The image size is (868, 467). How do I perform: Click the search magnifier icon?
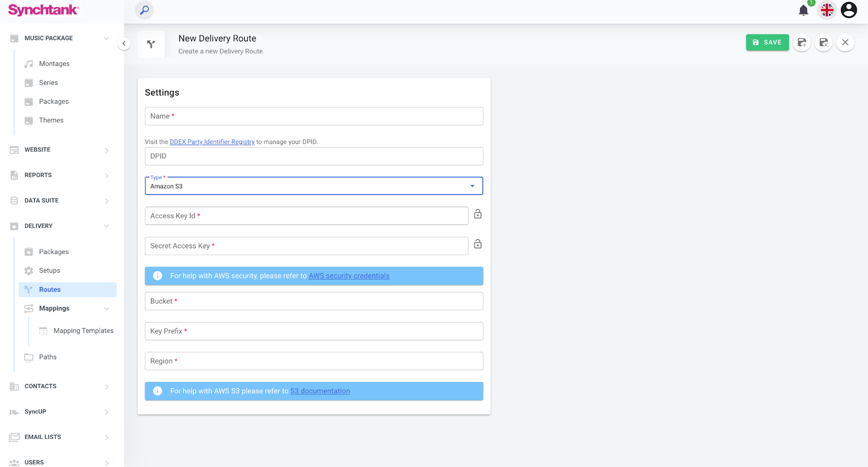[144, 10]
